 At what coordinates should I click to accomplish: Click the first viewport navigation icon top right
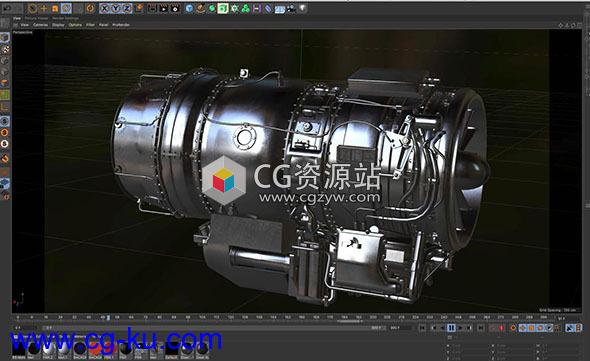(561, 25)
